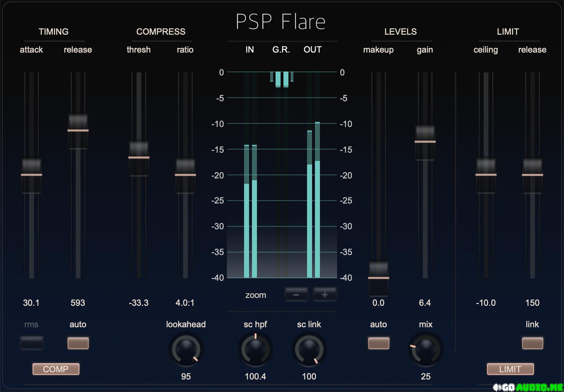Click the limit release value 150
This screenshot has height=392, width=564.
tap(532, 303)
